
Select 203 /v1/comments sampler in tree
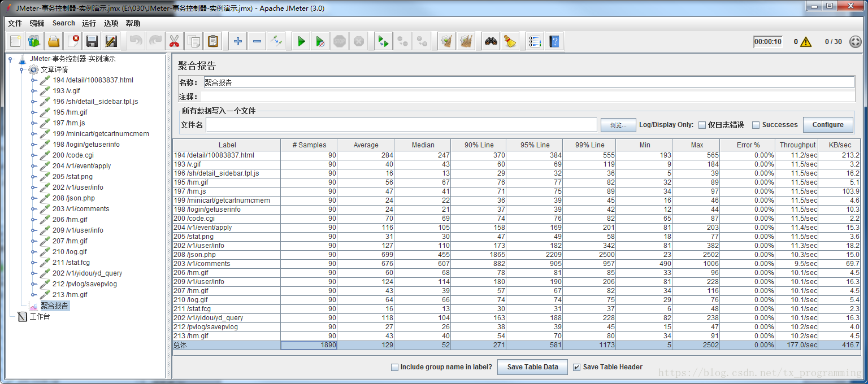click(81, 209)
